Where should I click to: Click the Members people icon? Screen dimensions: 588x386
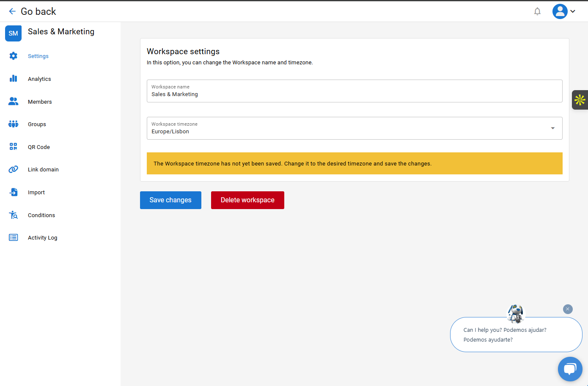click(14, 102)
